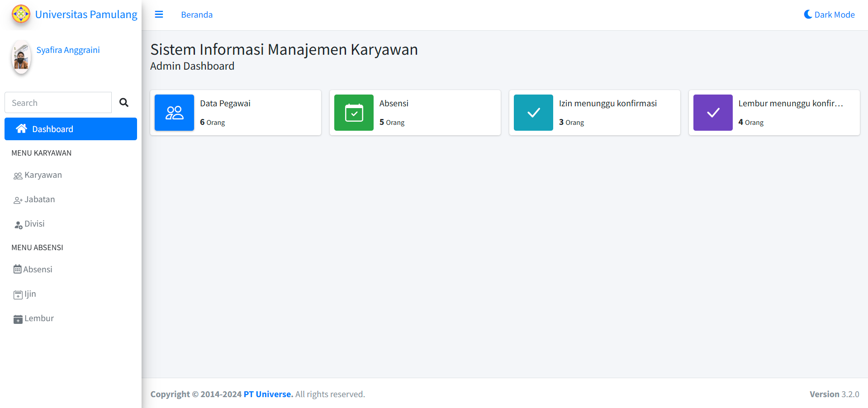The image size is (868, 408).
Task: Open Absensi from the sidebar menu
Action: [38, 270]
